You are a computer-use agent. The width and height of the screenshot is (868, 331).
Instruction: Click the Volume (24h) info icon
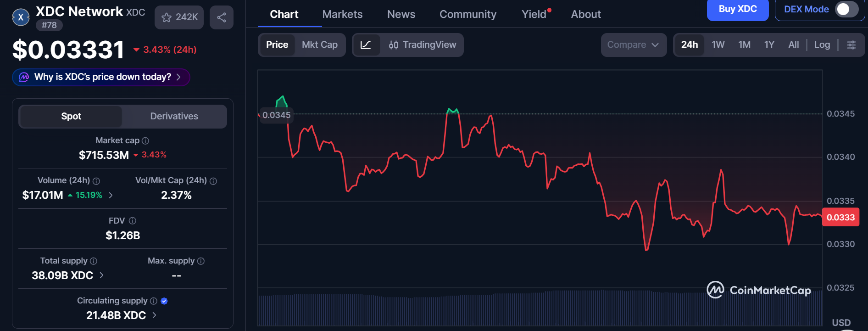click(x=96, y=181)
